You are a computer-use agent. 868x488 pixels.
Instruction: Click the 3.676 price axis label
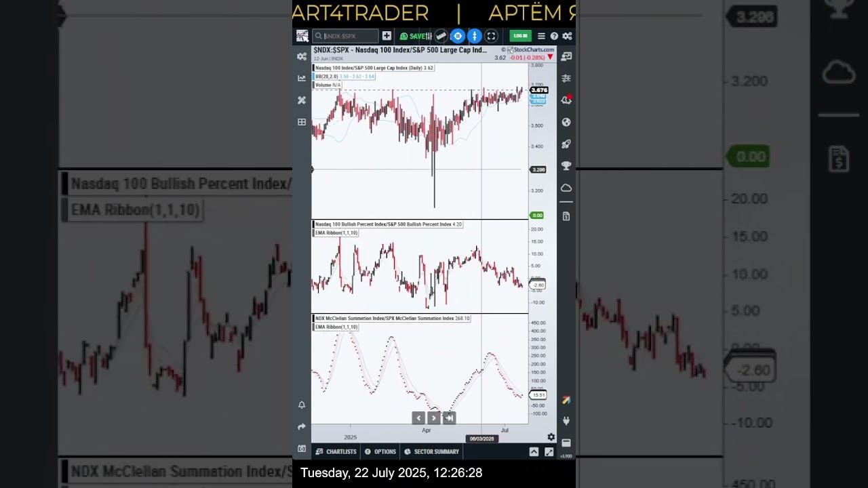539,90
